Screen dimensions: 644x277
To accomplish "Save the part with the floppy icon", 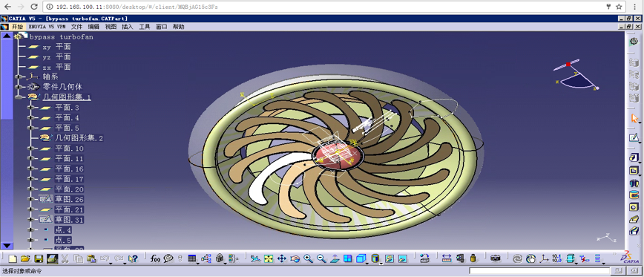I will pos(39,258).
